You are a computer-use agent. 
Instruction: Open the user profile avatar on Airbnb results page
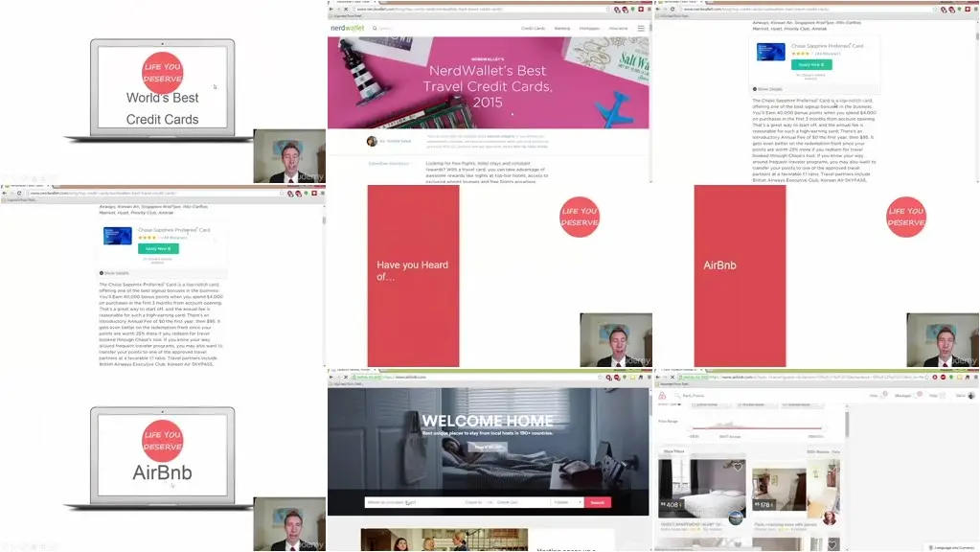point(971,396)
